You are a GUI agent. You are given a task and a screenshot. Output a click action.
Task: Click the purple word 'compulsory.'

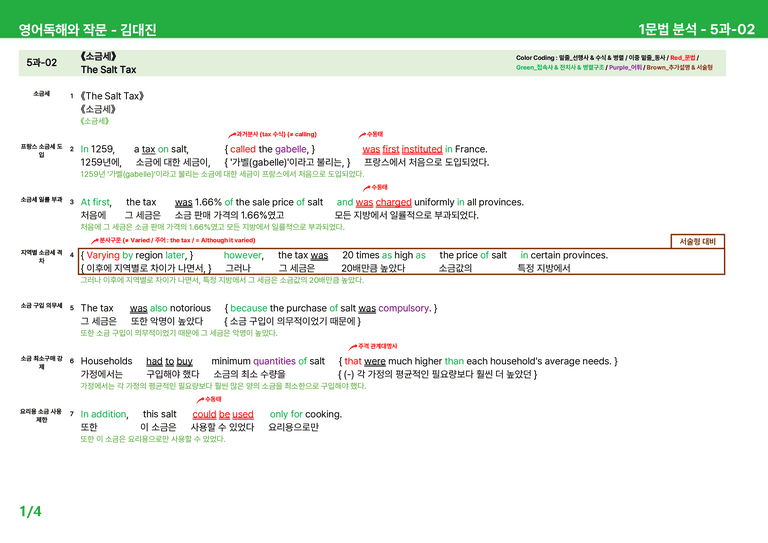(405, 308)
